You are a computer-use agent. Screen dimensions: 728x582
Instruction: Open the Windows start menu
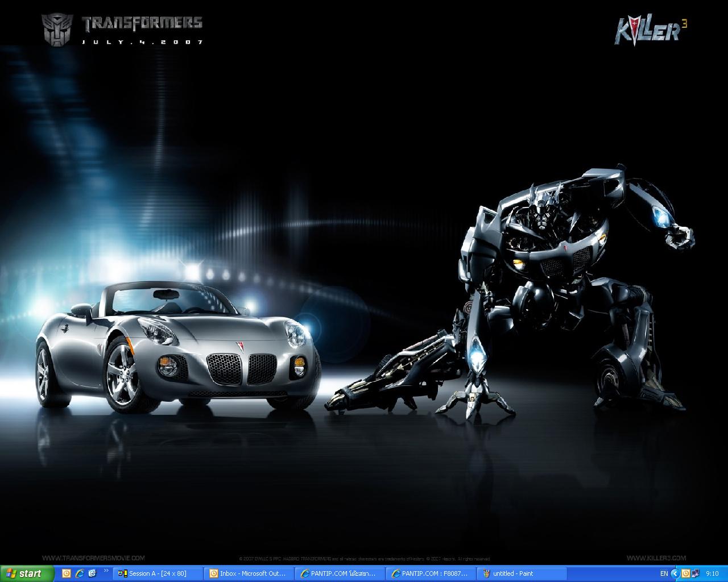[27, 573]
